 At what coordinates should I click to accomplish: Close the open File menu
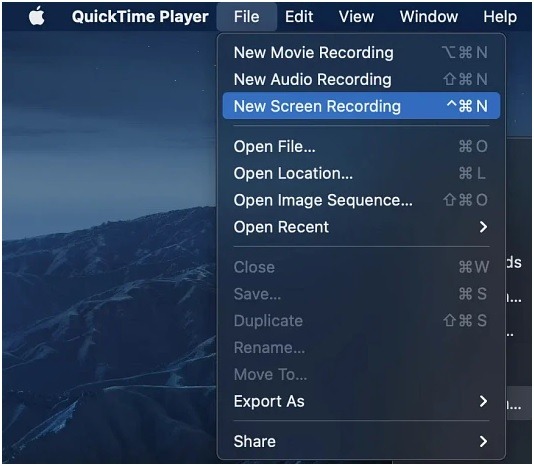click(247, 16)
